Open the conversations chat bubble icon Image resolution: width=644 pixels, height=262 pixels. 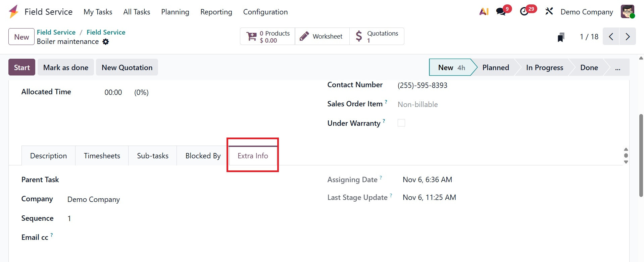pos(501,12)
